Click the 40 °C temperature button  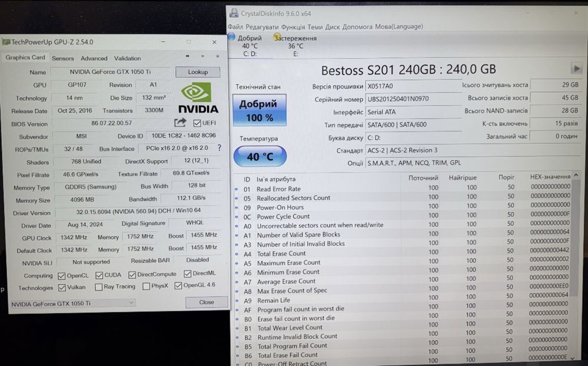(260, 156)
